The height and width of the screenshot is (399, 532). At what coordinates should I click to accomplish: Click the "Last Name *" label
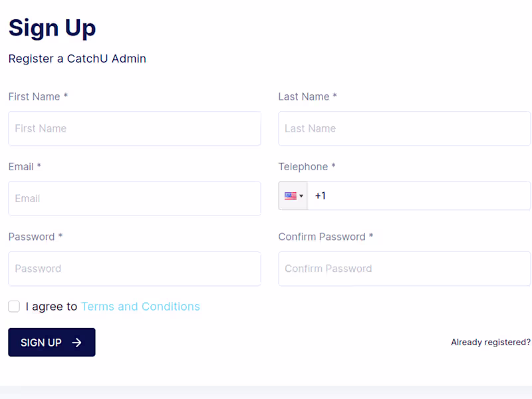(307, 96)
